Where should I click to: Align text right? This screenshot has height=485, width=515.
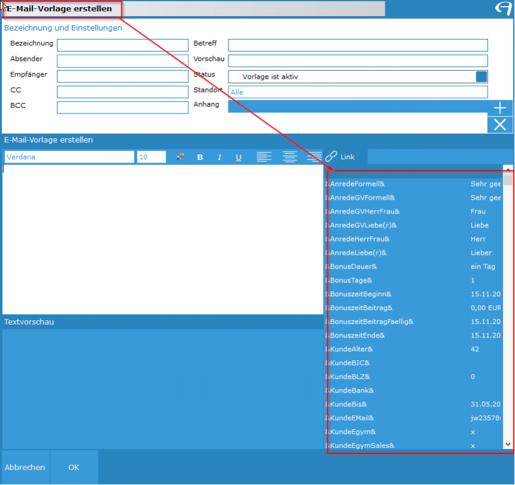tap(314, 157)
